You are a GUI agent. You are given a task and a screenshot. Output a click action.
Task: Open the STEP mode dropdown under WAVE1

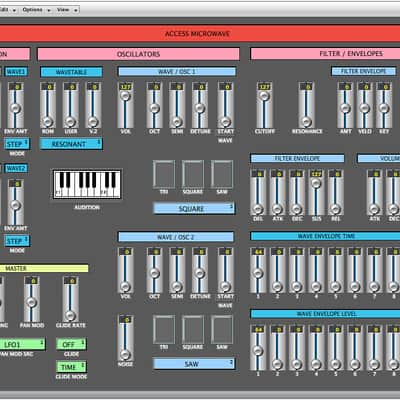(x=17, y=144)
